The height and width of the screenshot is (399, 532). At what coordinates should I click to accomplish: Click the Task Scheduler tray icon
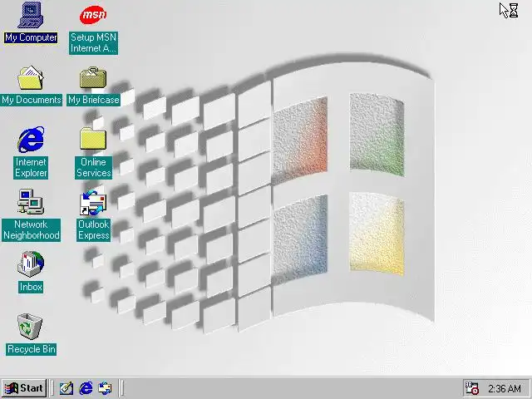pyautogui.click(x=471, y=388)
